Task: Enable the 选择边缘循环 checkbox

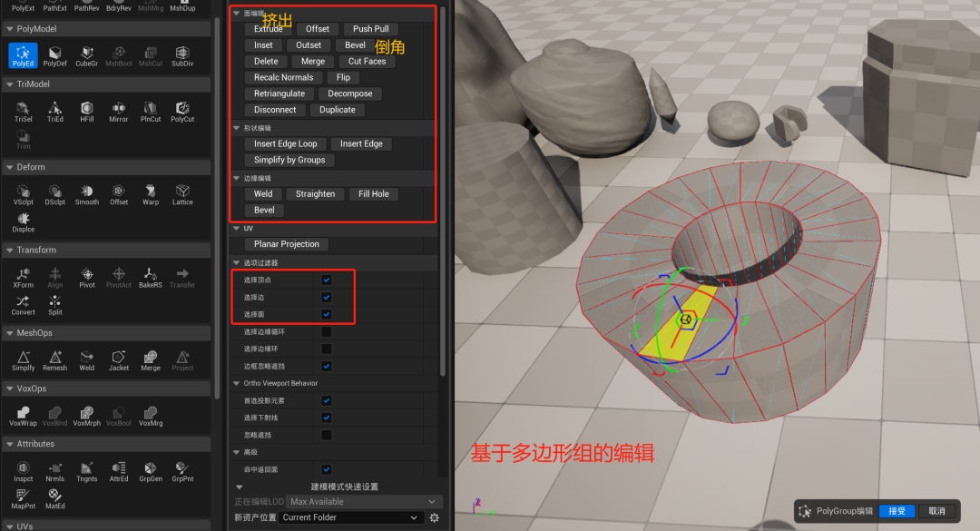Action: pos(327,331)
